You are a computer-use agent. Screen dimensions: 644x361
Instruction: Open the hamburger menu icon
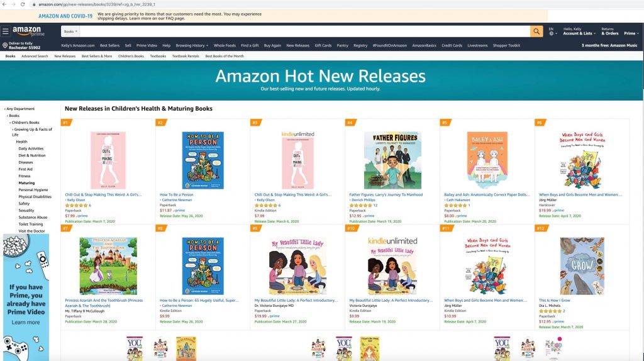[5, 31]
